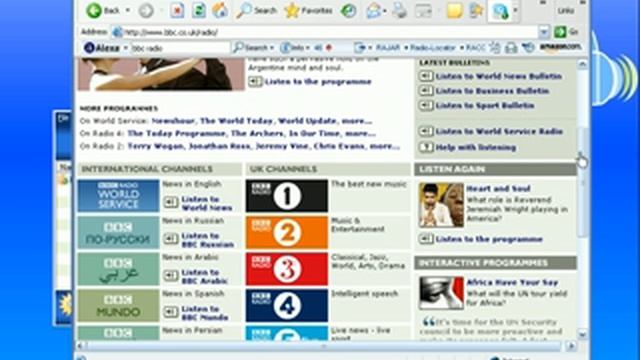Open the Terry Wogan programme link
Viewport: 640px width, 360px height.
click(x=155, y=146)
